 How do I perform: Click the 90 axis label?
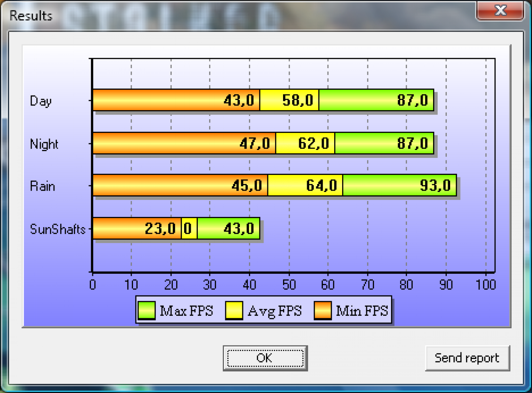click(446, 285)
